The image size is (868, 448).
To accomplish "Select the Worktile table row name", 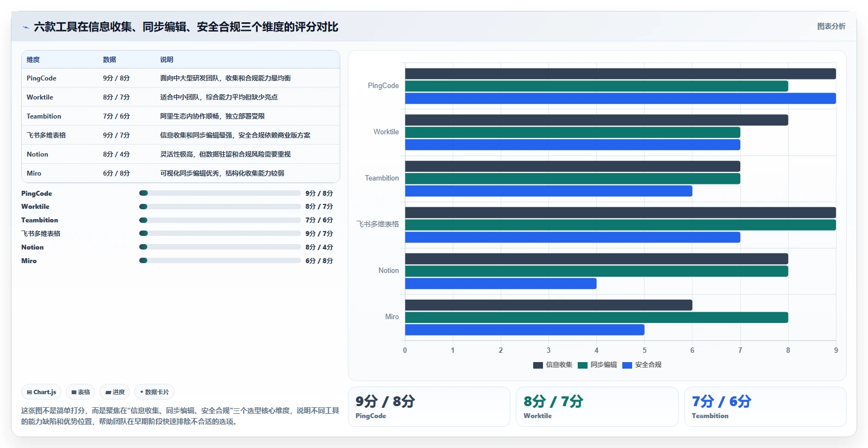I will coord(40,97).
